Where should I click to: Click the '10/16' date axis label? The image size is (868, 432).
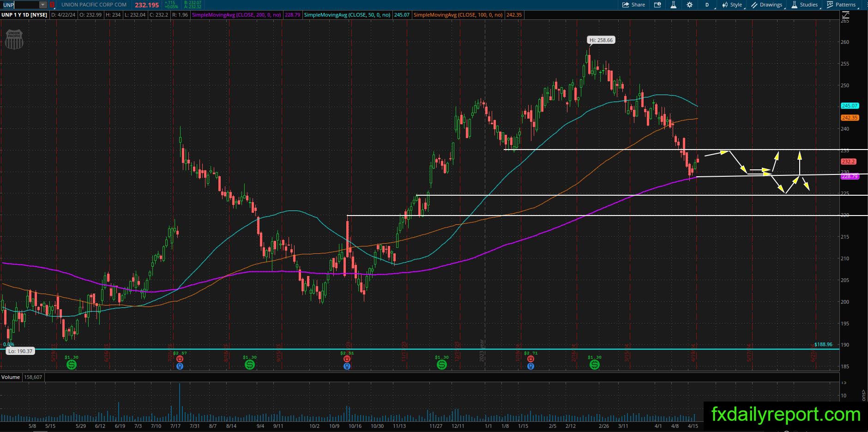pyautogui.click(x=355, y=426)
